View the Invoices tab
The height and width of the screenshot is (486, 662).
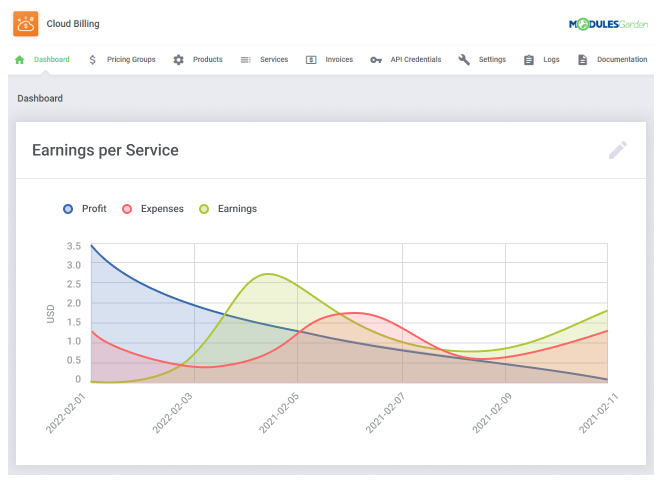point(339,60)
